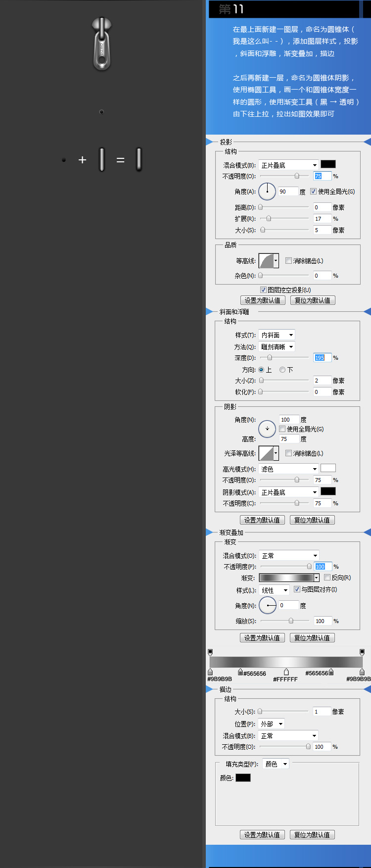Screen dimensions: 371x868
Task: Click the drop shadow black color swatch
Action: (328, 164)
